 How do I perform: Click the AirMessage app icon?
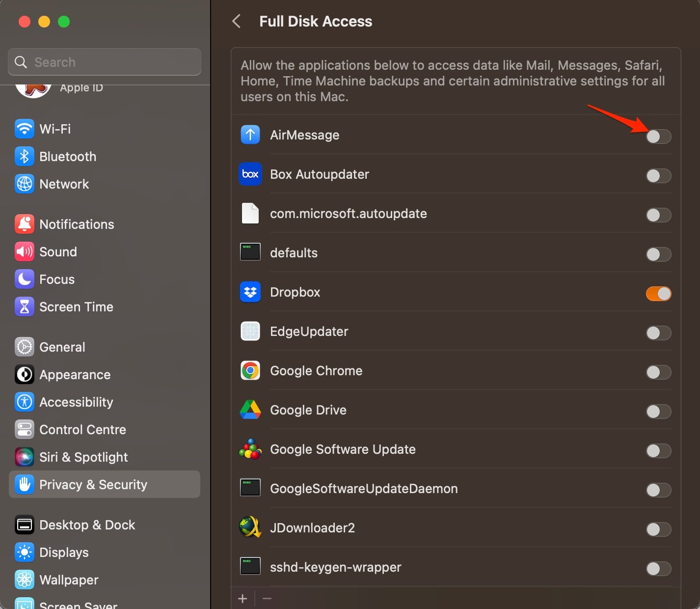click(250, 135)
